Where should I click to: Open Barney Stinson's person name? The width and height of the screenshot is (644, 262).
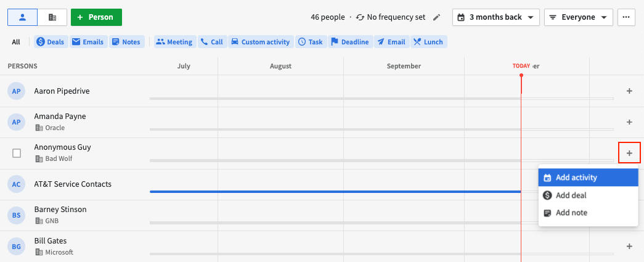[60, 210]
